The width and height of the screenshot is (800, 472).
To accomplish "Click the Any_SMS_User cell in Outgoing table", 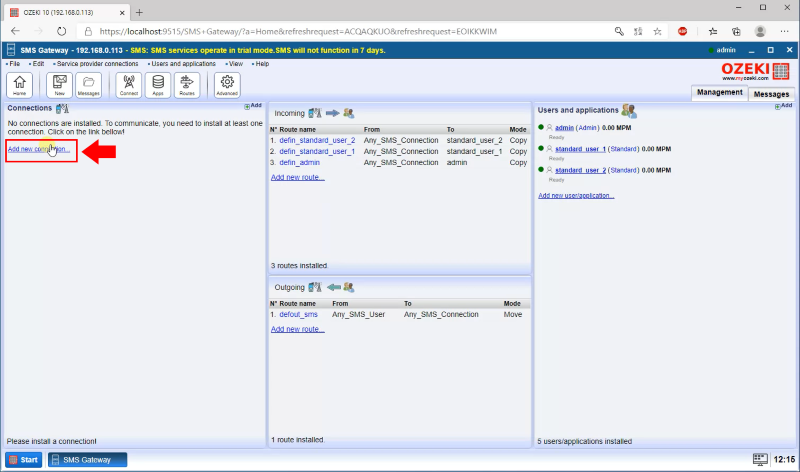I will (x=359, y=315).
